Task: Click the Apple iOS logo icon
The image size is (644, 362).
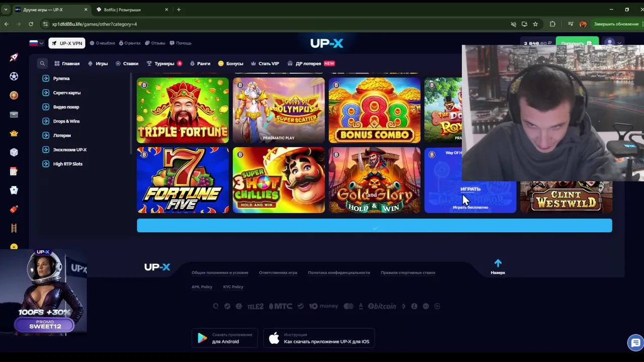Action: coord(274,338)
